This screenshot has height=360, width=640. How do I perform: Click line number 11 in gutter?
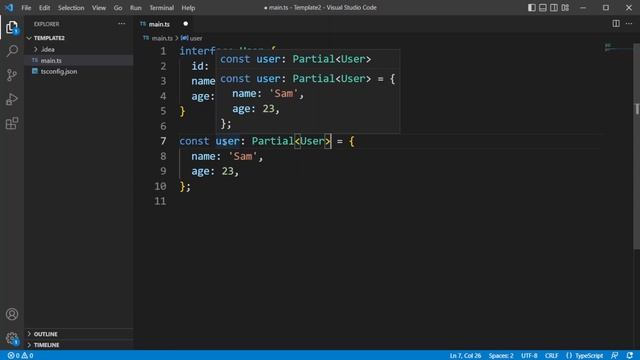tap(160, 201)
